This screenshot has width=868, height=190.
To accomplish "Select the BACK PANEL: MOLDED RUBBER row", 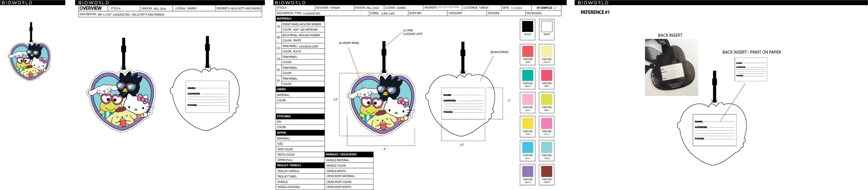I will click(303, 35).
